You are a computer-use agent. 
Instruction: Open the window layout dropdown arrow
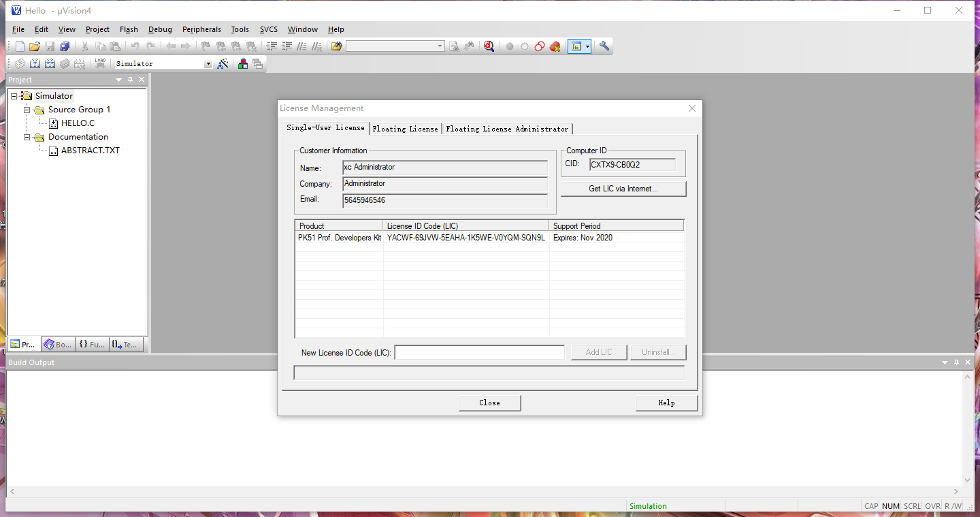(x=588, y=46)
